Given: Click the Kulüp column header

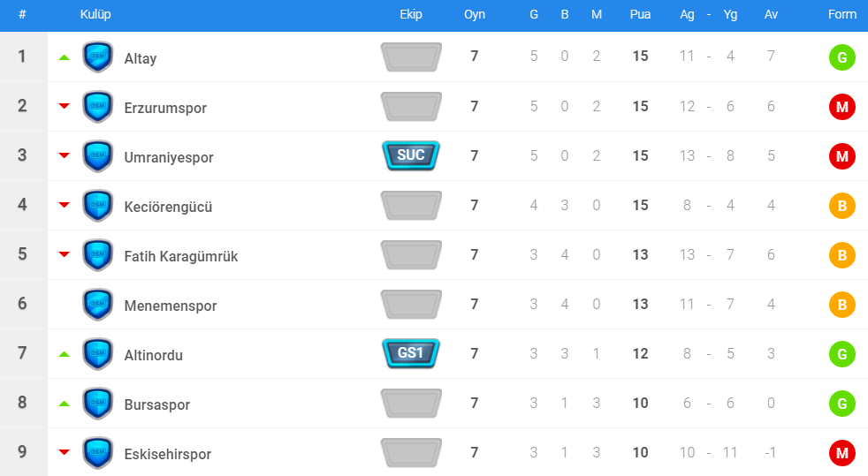Looking at the screenshot, I should pyautogui.click(x=95, y=15).
